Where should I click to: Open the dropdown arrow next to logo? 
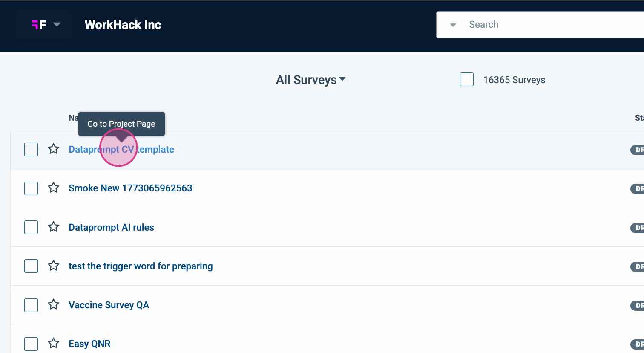click(x=57, y=25)
